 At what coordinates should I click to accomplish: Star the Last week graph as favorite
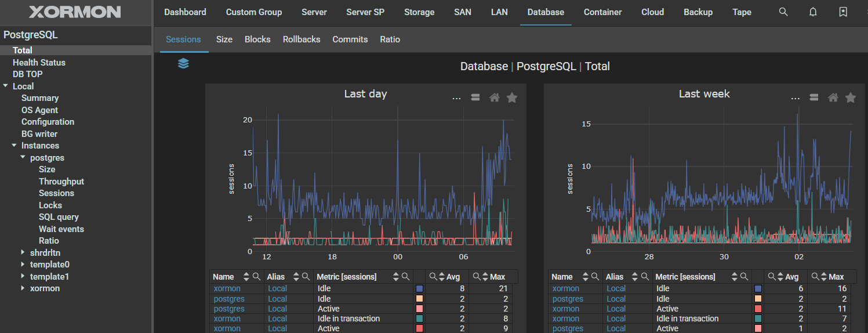[x=850, y=97]
